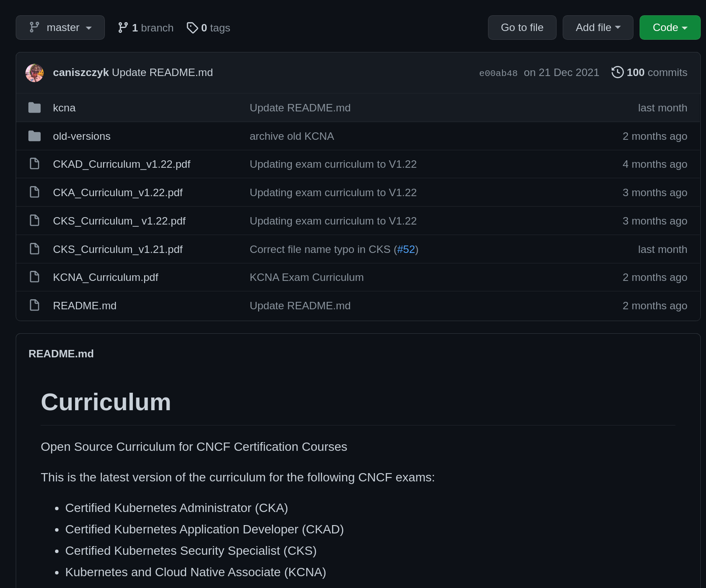This screenshot has height=588, width=706.
Task: Click caniszczyk's avatar image
Action: click(35, 73)
